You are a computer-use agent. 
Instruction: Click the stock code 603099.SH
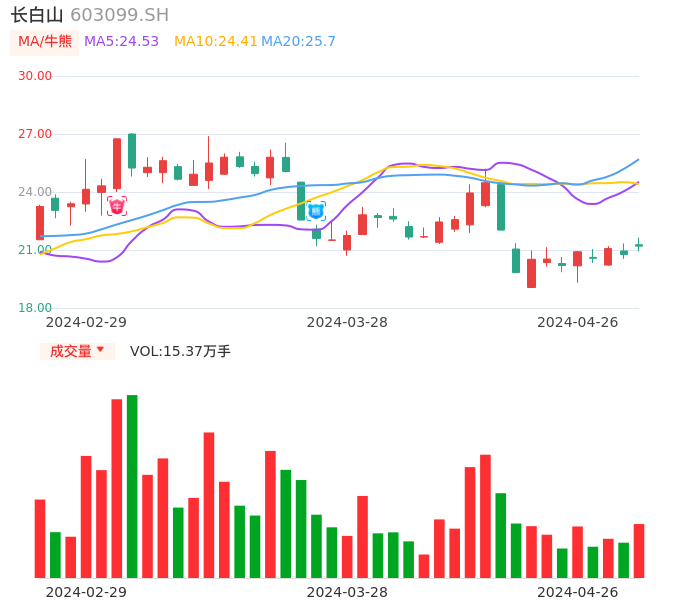tap(119, 15)
